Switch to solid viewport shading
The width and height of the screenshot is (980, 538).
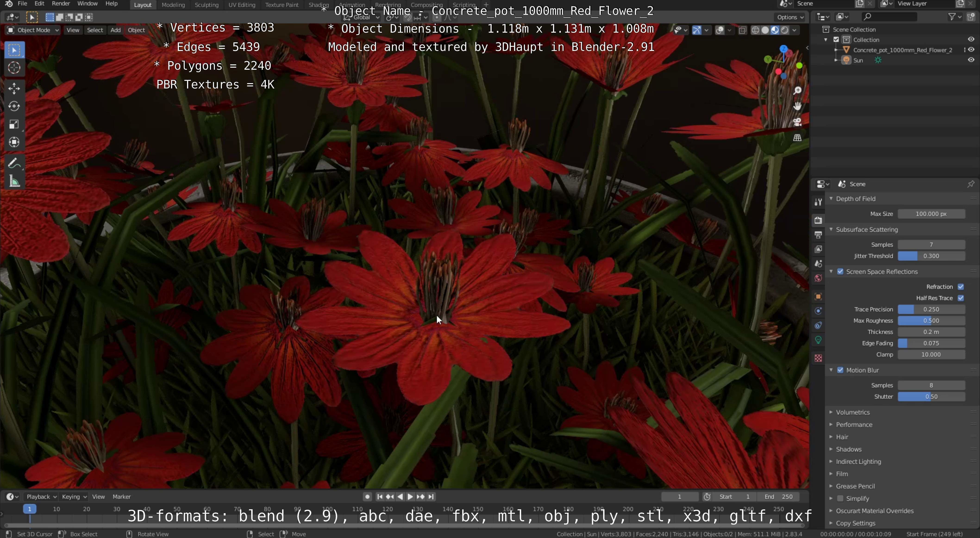(765, 30)
